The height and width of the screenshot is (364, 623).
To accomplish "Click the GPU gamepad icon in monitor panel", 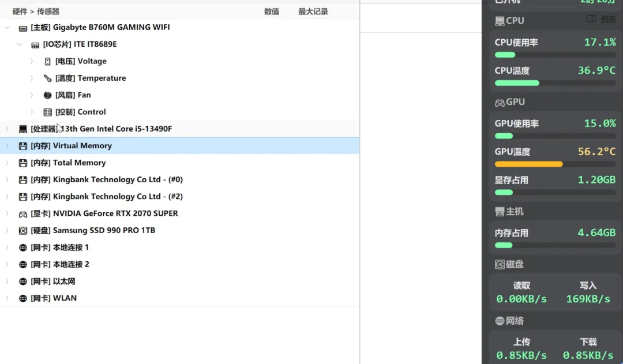I will tap(500, 103).
